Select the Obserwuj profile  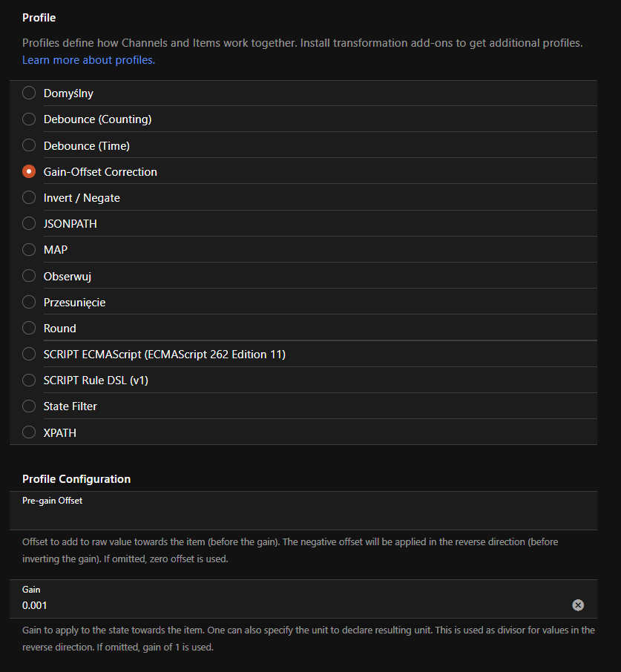pyautogui.click(x=29, y=276)
